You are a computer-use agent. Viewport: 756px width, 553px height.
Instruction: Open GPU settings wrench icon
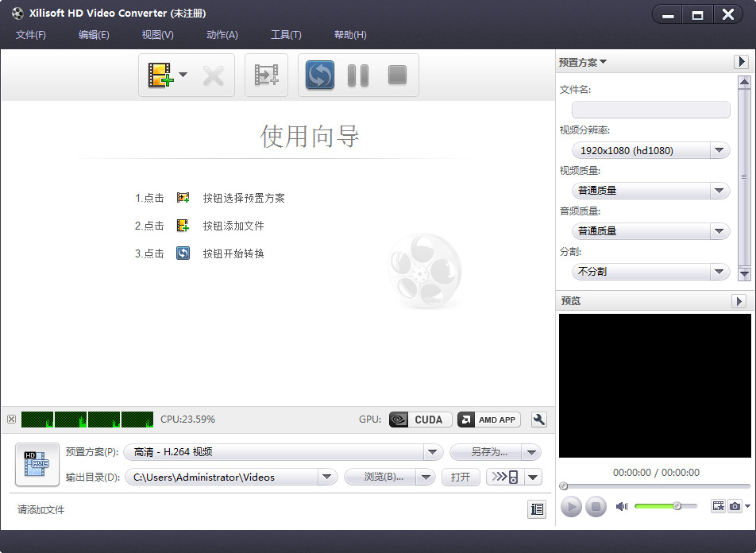(538, 420)
